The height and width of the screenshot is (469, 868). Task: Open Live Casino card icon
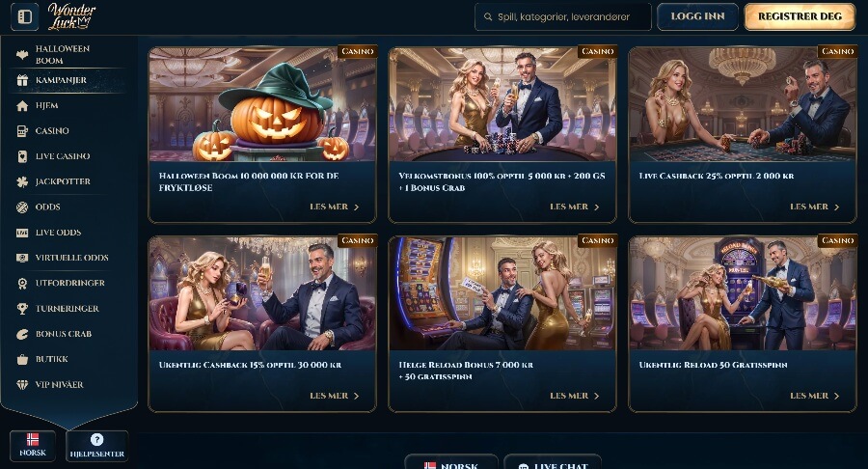[22, 156]
